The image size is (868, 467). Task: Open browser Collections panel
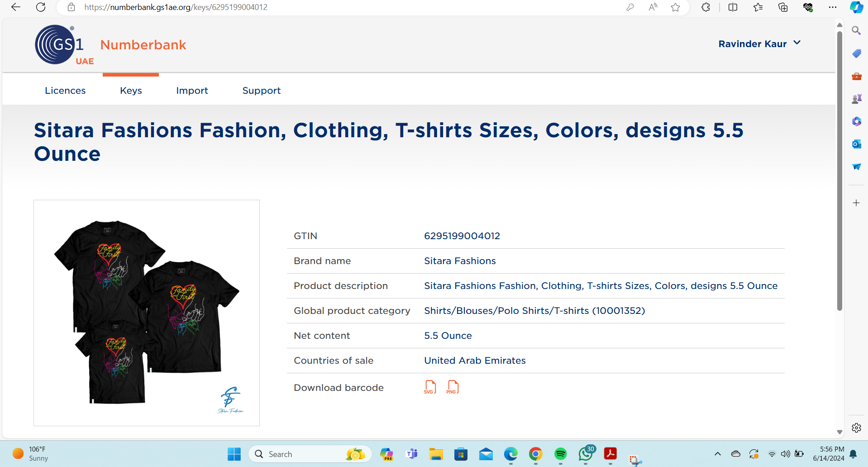(x=783, y=7)
